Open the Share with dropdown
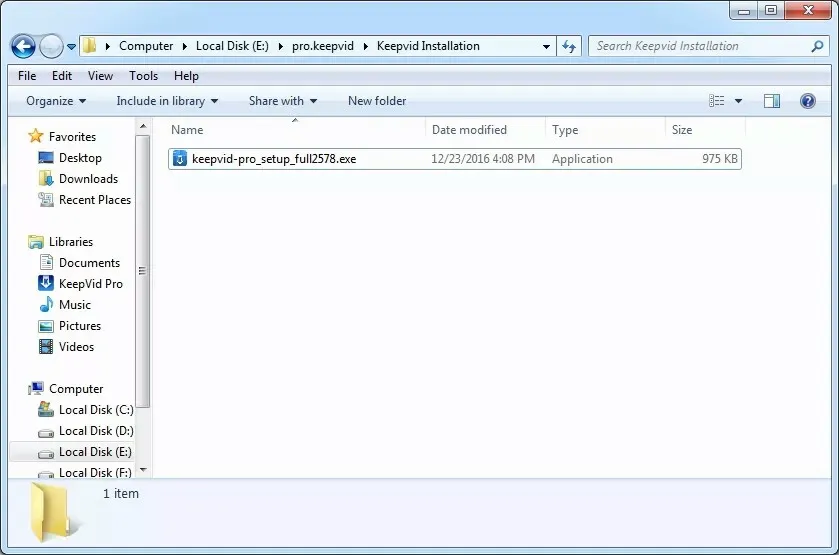Image resolution: width=839 pixels, height=555 pixels. pyautogui.click(x=283, y=101)
